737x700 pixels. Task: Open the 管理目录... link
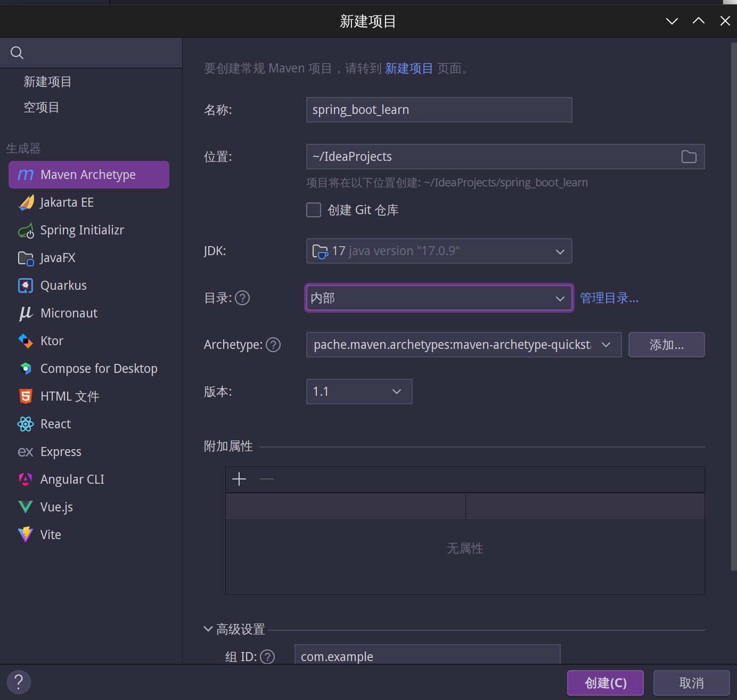(609, 298)
